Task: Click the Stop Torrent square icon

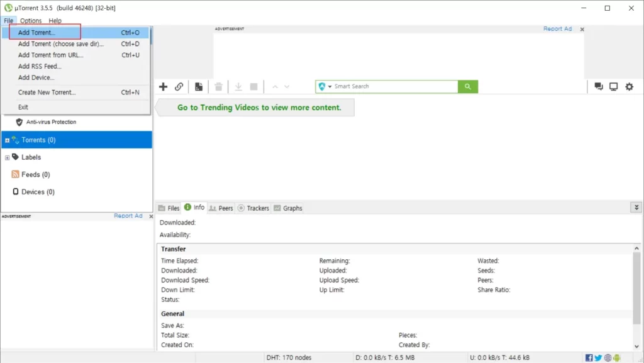Action: pyautogui.click(x=254, y=87)
